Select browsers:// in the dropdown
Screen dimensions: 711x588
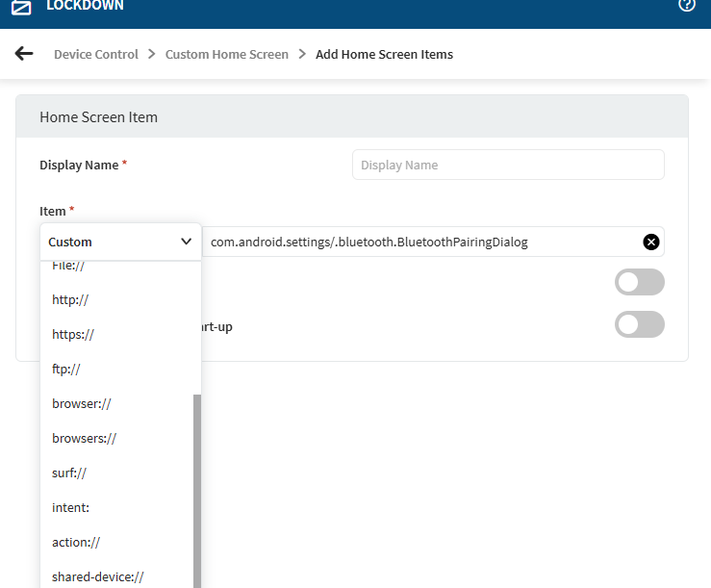pos(85,438)
